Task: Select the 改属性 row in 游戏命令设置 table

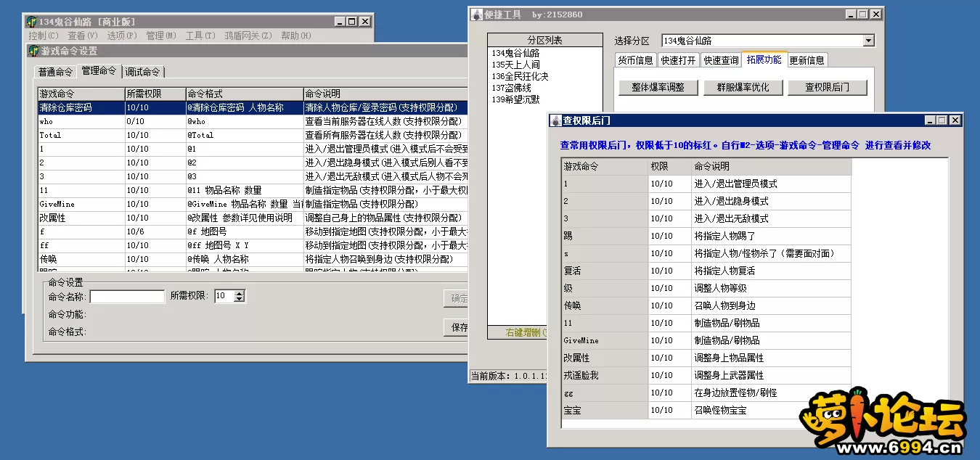Action: pos(253,218)
